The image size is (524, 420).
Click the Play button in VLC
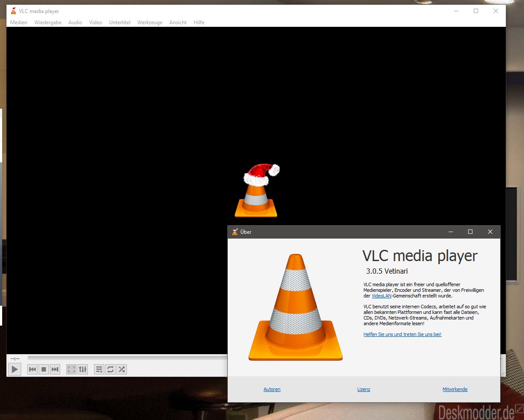coord(15,369)
